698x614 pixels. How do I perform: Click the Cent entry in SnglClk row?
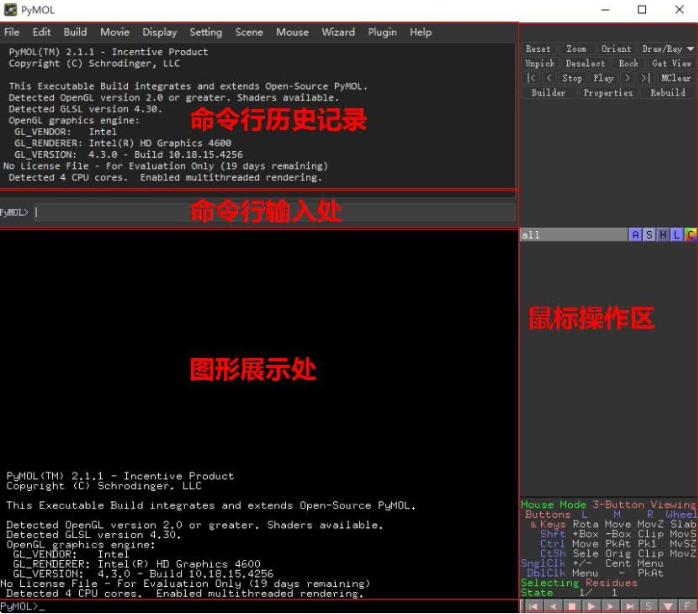tap(618, 563)
